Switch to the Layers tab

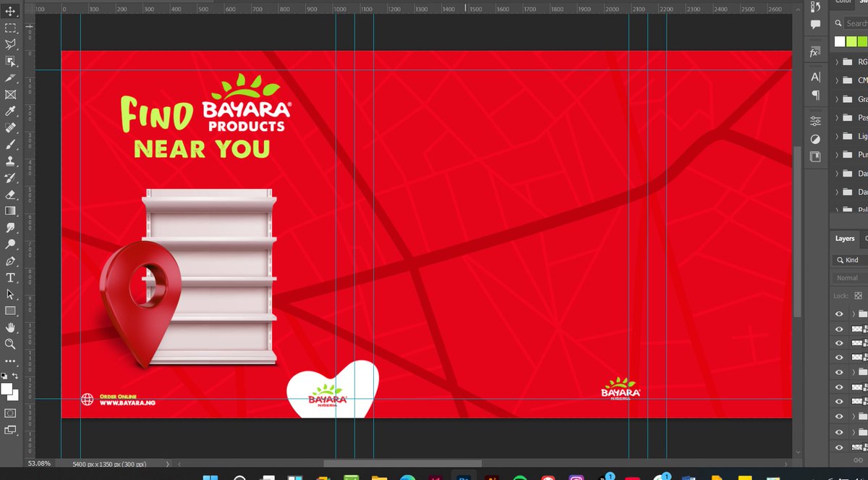point(845,238)
